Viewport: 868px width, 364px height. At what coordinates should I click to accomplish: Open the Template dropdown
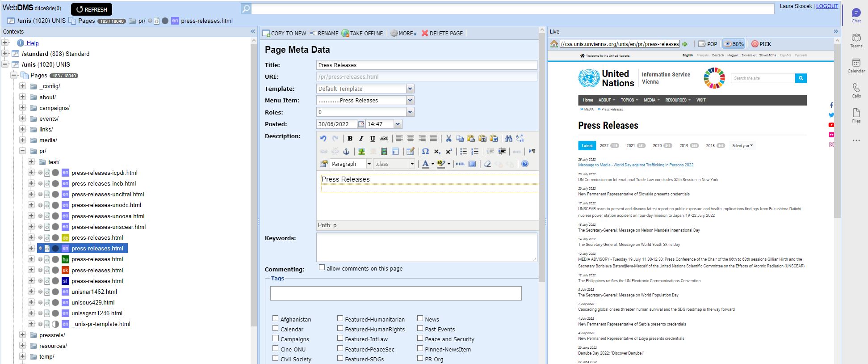(x=410, y=89)
